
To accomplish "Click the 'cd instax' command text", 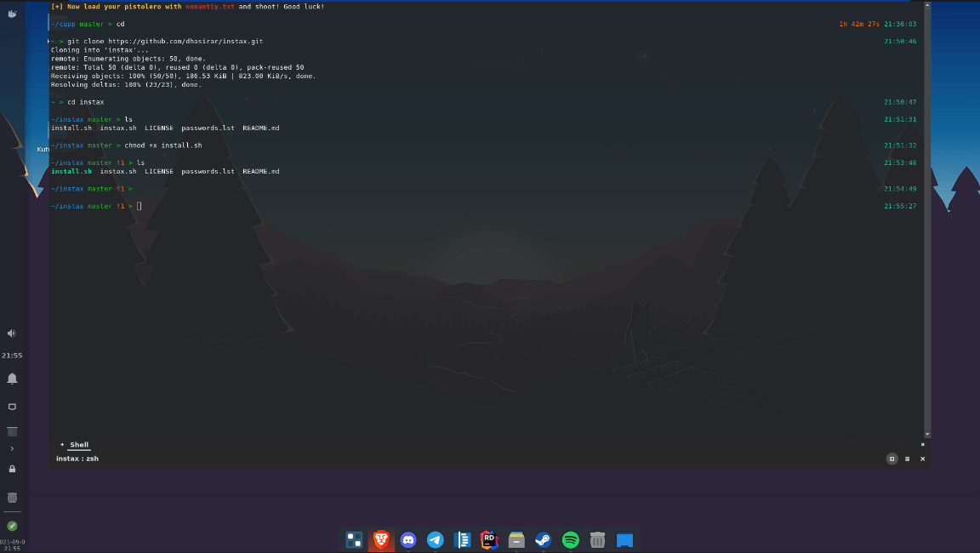I will [x=86, y=102].
